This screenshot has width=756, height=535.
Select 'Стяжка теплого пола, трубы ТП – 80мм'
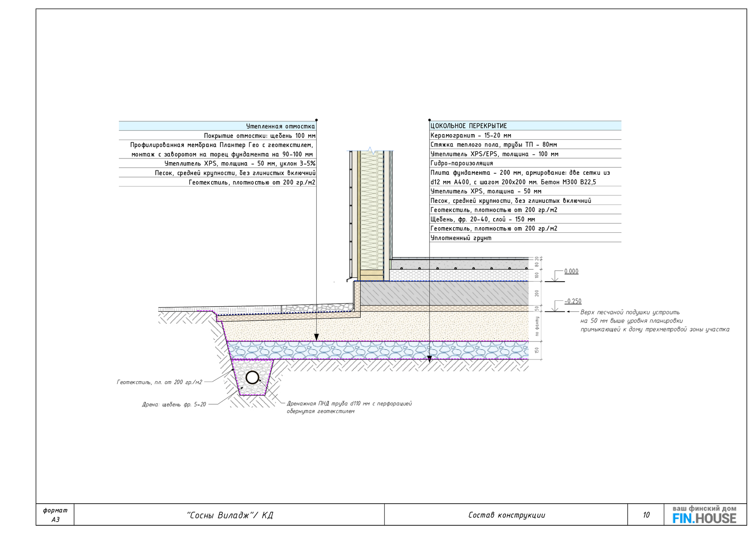click(525, 144)
